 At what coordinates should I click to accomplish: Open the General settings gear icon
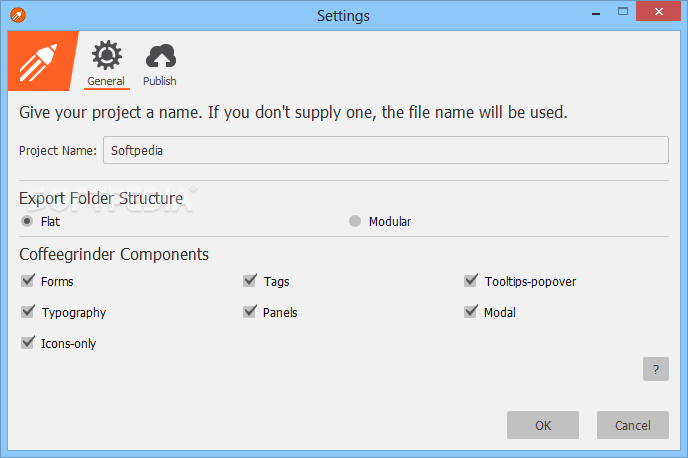pos(105,55)
